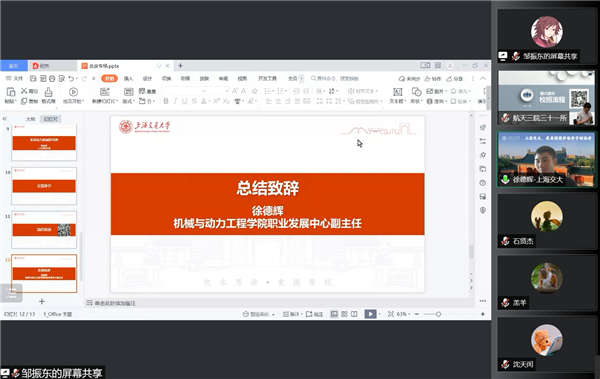The height and width of the screenshot is (379, 600).
Task: Click the Save icon in quick access toolbar
Action: tap(33, 78)
